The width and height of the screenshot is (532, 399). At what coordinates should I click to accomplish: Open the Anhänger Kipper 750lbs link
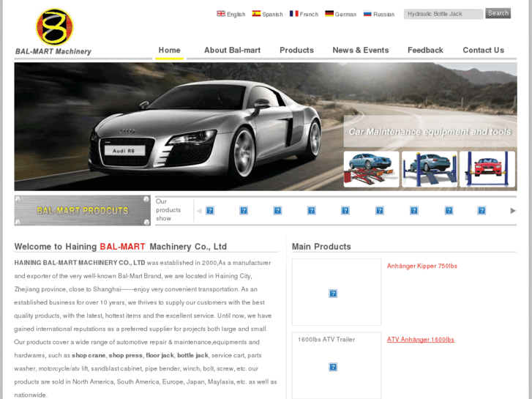click(422, 266)
